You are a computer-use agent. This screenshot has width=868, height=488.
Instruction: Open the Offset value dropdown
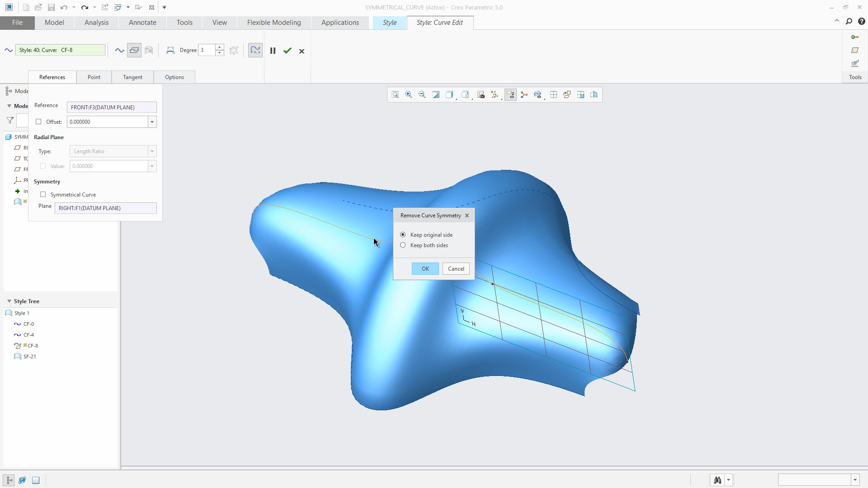[x=152, y=122]
